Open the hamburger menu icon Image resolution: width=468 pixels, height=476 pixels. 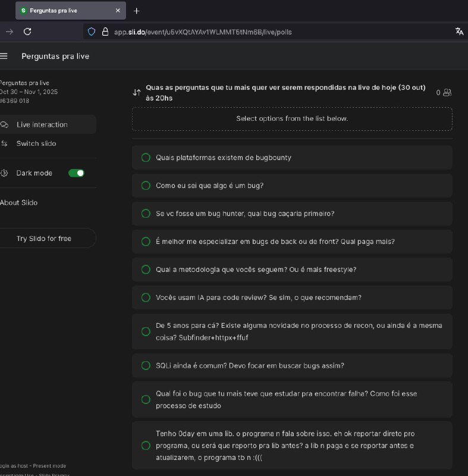point(4,56)
